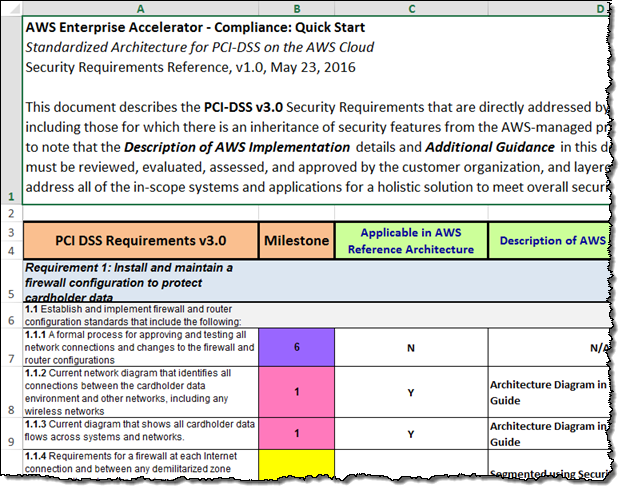Click the 'Milestone' header cell
This screenshot has width=624, height=491.
(x=296, y=241)
